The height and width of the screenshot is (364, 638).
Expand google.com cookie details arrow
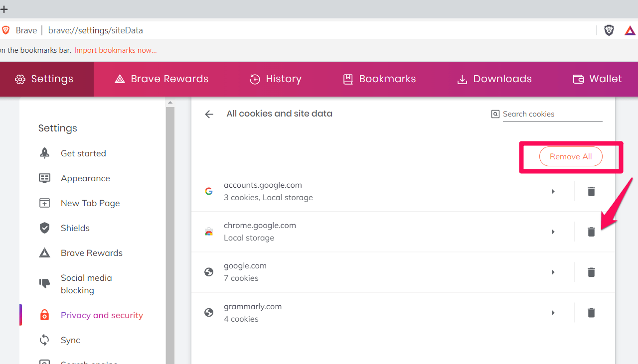(553, 272)
